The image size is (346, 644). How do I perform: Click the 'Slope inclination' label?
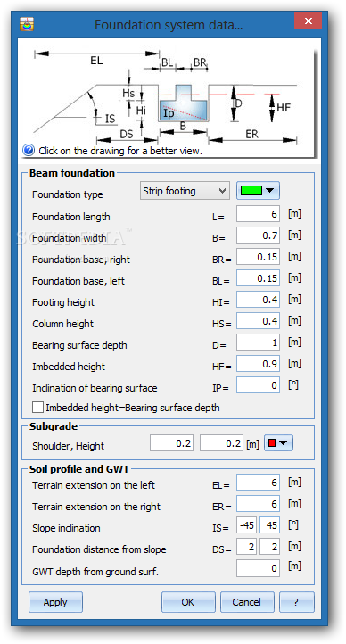tap(66, 528)
